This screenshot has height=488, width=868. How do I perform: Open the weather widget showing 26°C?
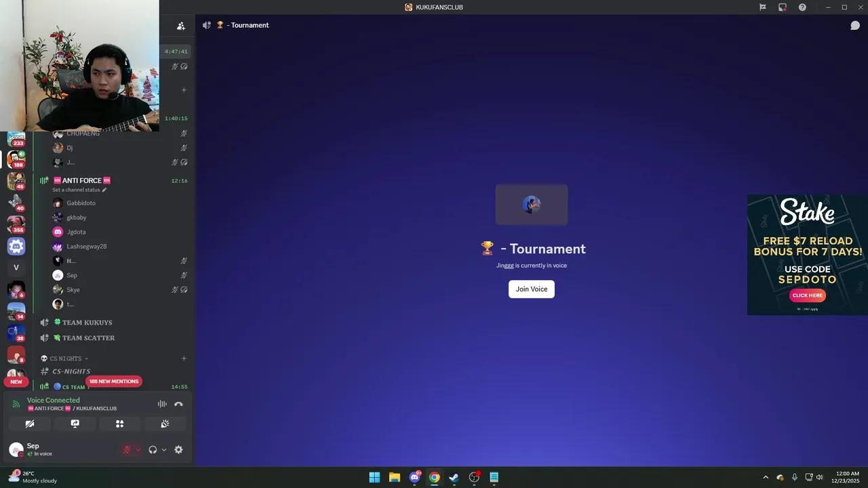pyautogui.click(x=33, y=477)
